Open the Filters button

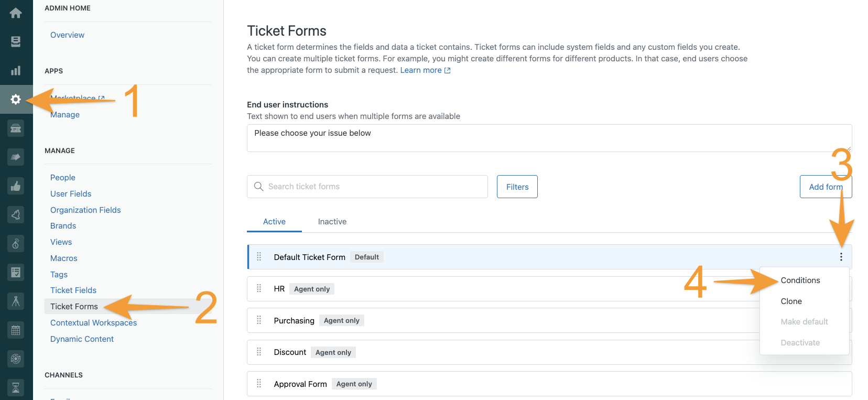coord(517,187)
